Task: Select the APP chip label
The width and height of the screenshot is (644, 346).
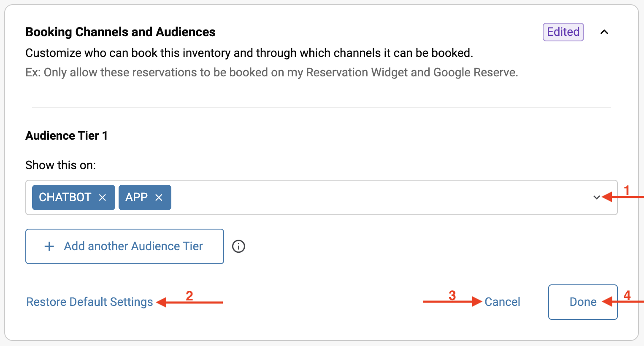Action: pos(136,197)
